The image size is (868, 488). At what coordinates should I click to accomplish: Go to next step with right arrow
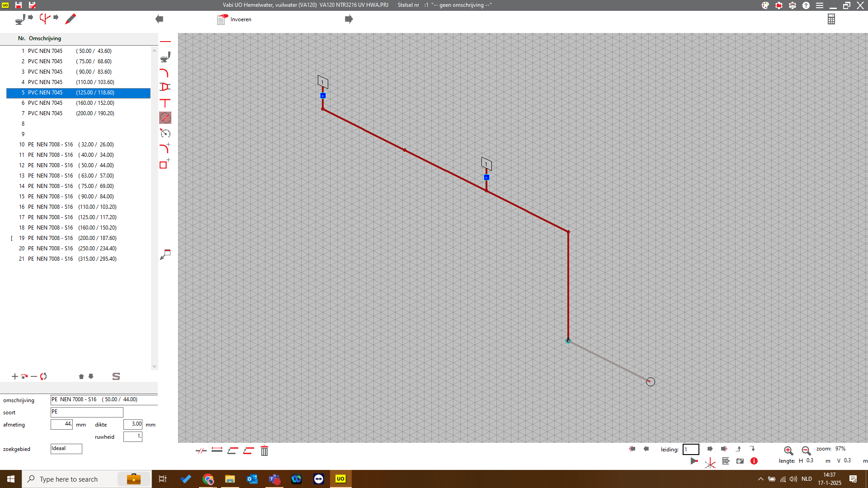(x=349, y=19)
